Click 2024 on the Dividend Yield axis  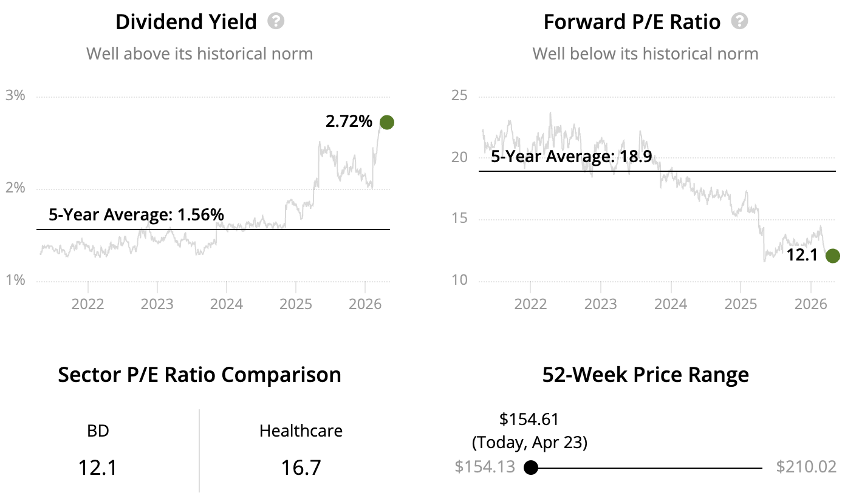[227, 303]
